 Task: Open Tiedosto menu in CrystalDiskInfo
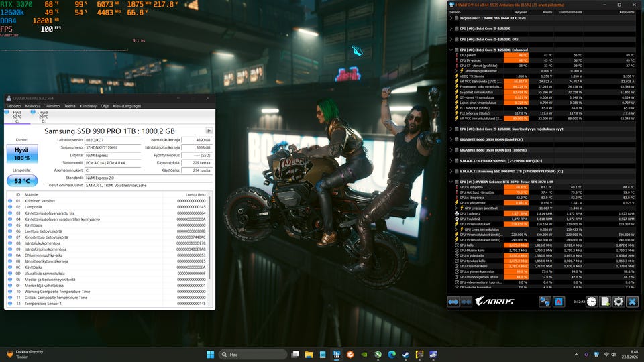[x=13, y=106]
